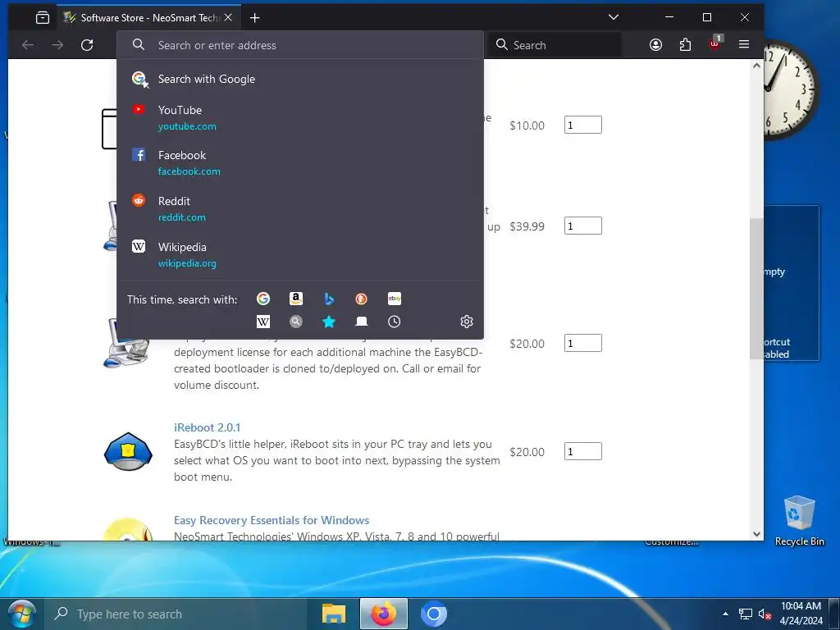Open the Reddit suggestion reddit.com
The width and height of the screenshot is (840, 630).
[300, 209]
